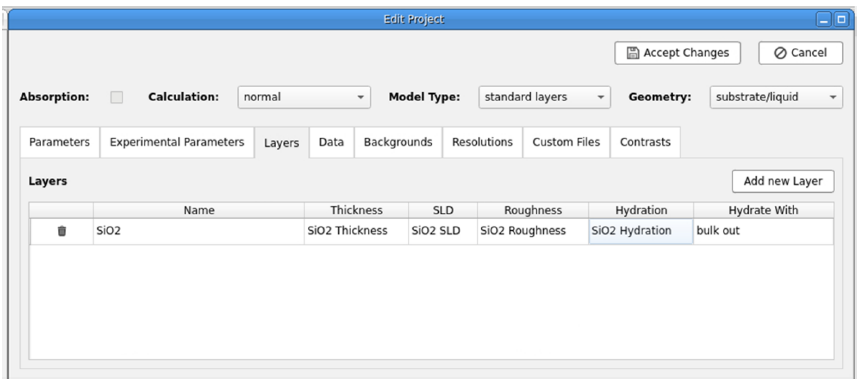Image resolution: width=861 pixels, height=382 pixels.
Task: Maximize the Edit Project window
Action: 841,20
